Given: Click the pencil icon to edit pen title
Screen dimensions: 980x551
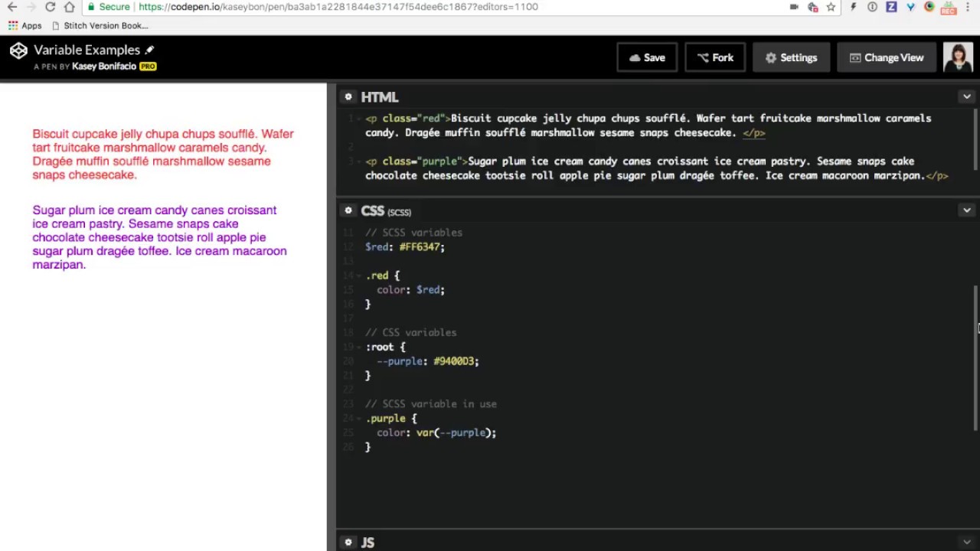Looking at the screenshot, I should click(x=150, y=50).
